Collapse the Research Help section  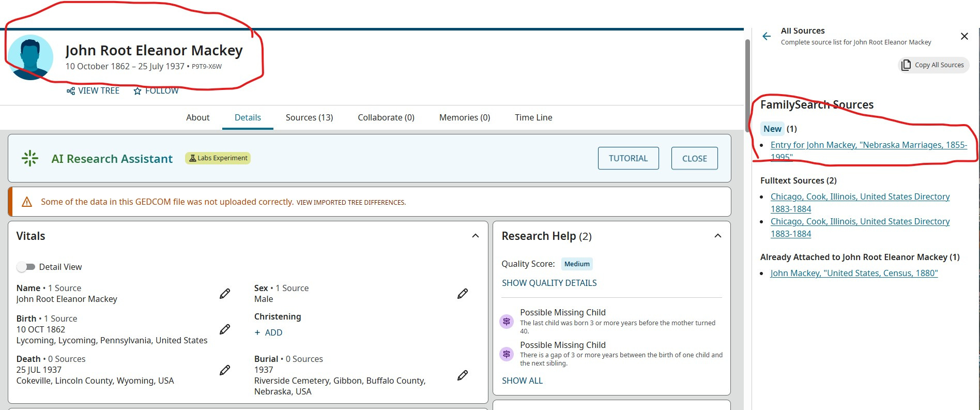click(718, 236)
